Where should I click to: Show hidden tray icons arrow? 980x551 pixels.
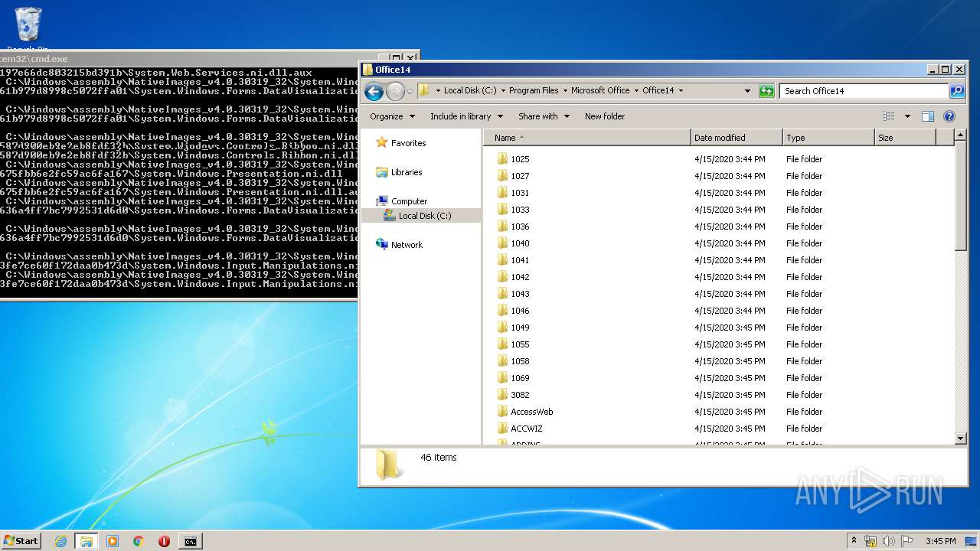point(854,540)
